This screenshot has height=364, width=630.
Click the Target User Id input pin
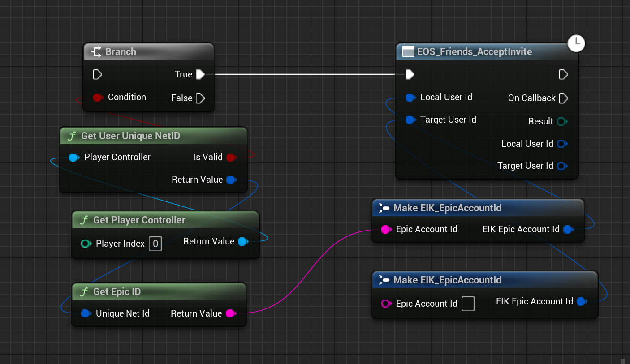410,120
